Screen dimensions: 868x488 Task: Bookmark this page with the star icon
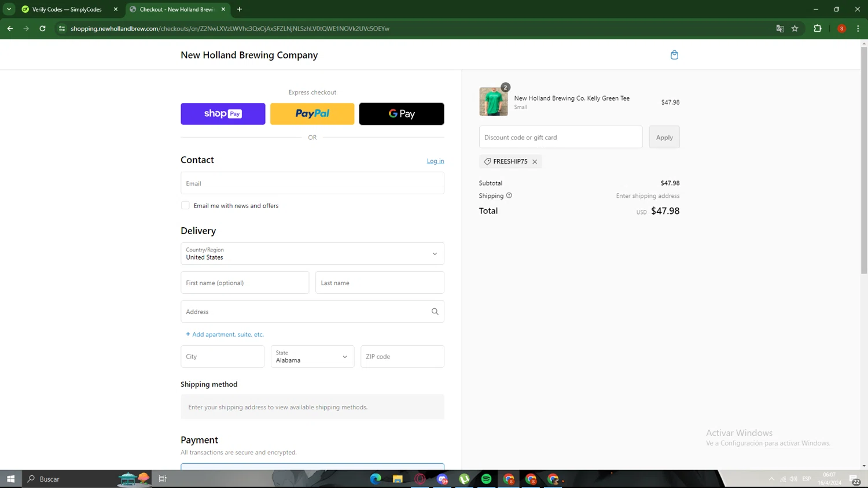795,28
